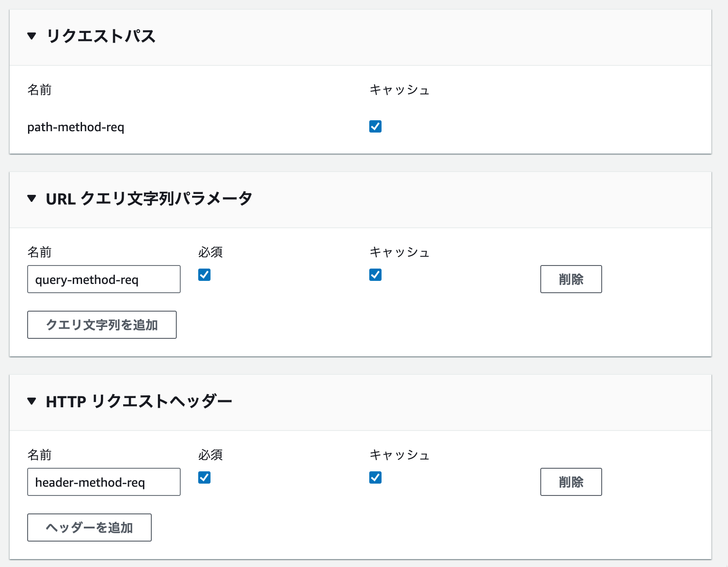This screenshot has height=567, width=728.
Task: Click 削除 next to query-method-req
Action: pos(571,279)
